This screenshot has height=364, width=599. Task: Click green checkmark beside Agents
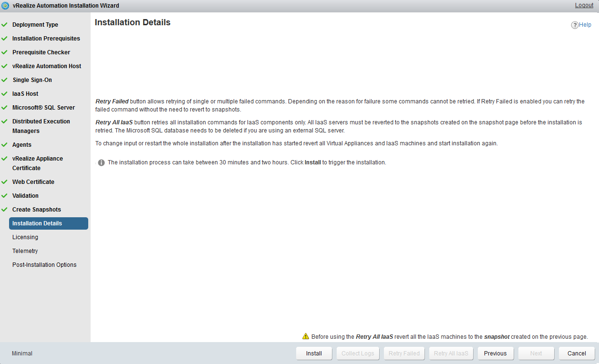[4, 145]
